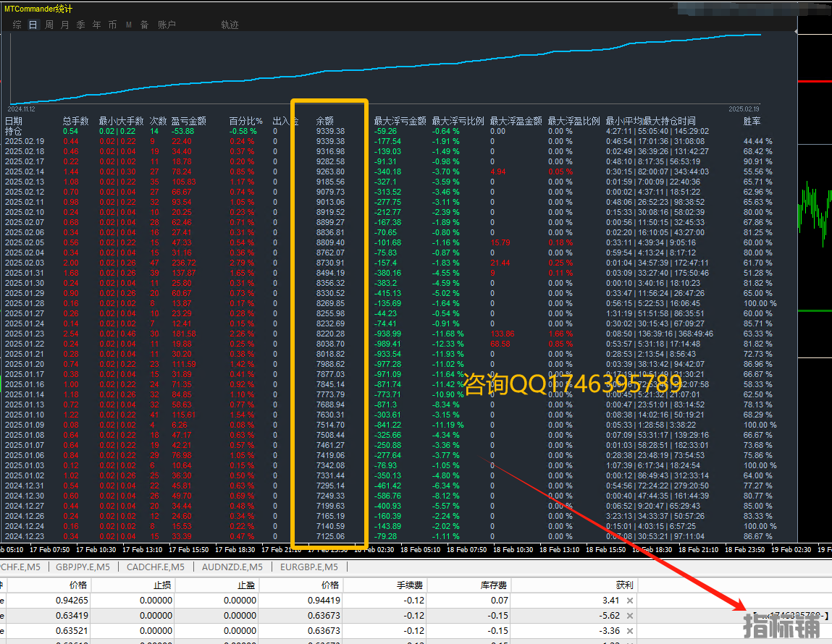Click the 44.44 % win rate value
Screen dimensions: 832x644
757,142
